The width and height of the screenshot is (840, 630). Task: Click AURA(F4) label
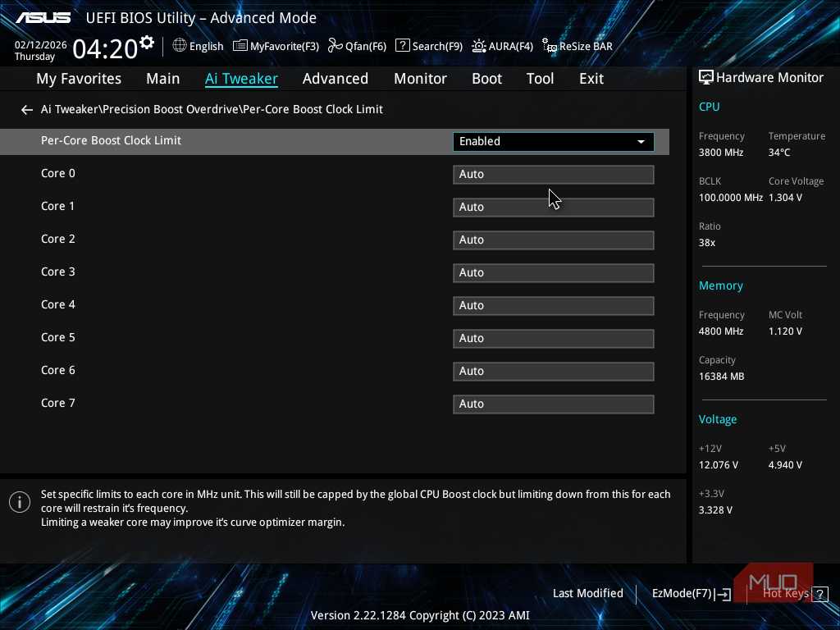(x=510, y=47)
